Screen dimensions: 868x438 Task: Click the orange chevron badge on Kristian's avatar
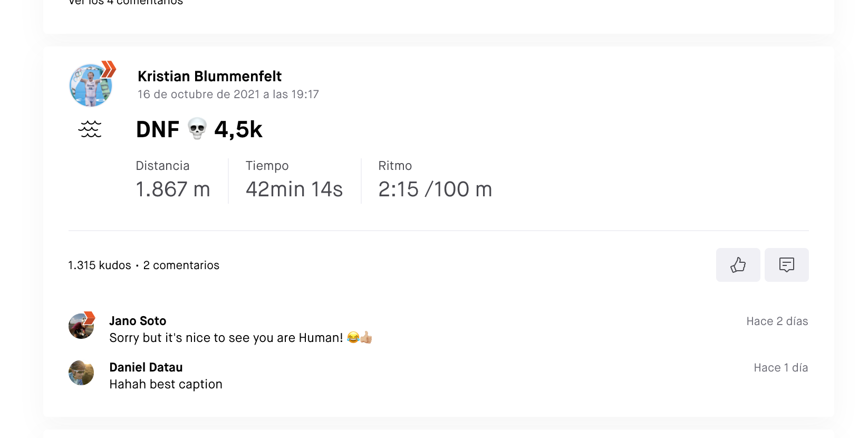pyautogui.click(x=108, y=69)
